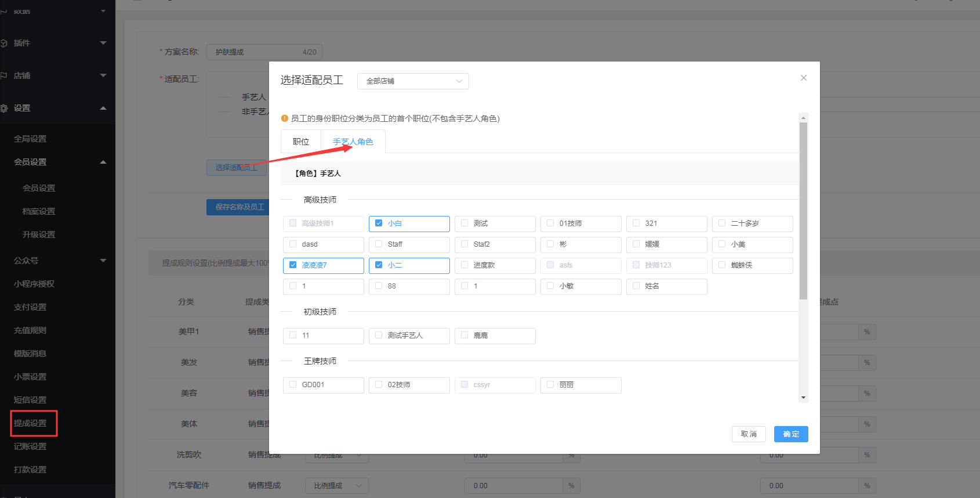Screen dimensions: 980x498
Task: Uncheck the 小白 employee checkbox
Action: tap(379, 223)
